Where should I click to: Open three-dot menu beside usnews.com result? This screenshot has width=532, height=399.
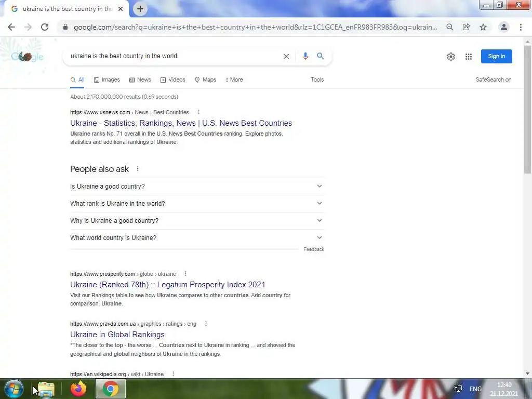click(x=198, y=112)
